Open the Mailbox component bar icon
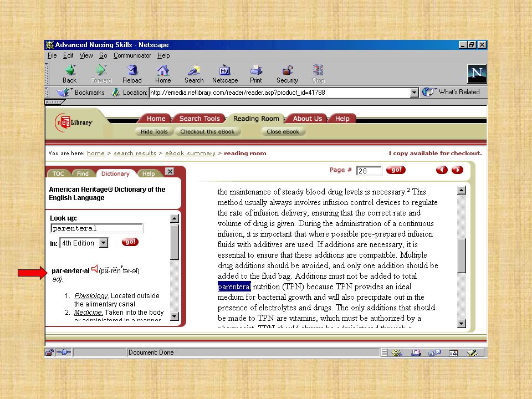The image size is (532, 399). tap(416, 353)
